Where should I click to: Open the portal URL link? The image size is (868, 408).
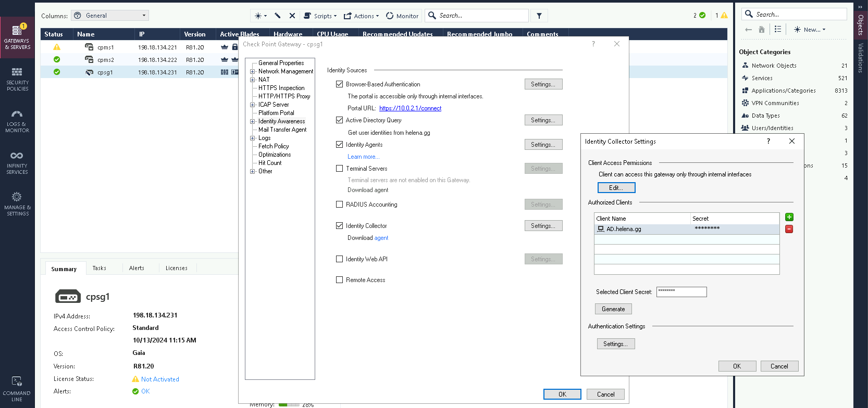pos(410,108)
